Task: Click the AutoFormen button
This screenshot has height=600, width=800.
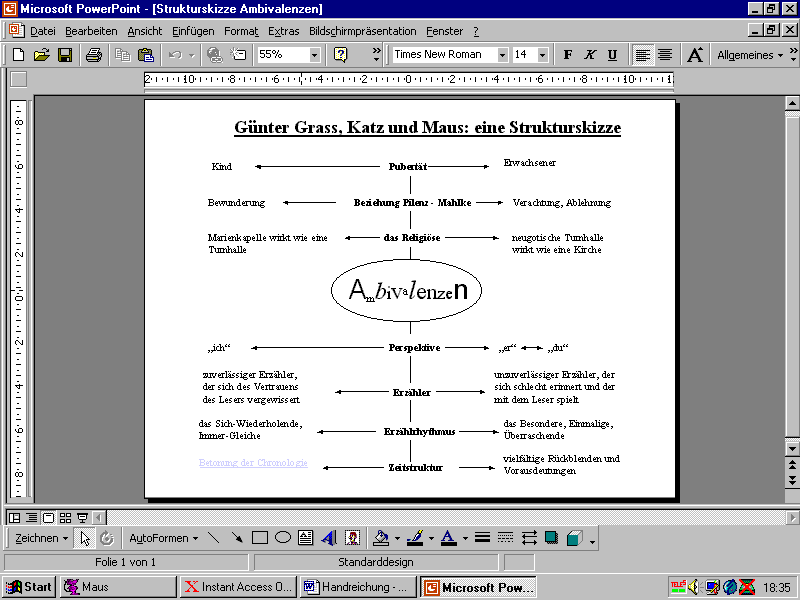Action: 163,538
